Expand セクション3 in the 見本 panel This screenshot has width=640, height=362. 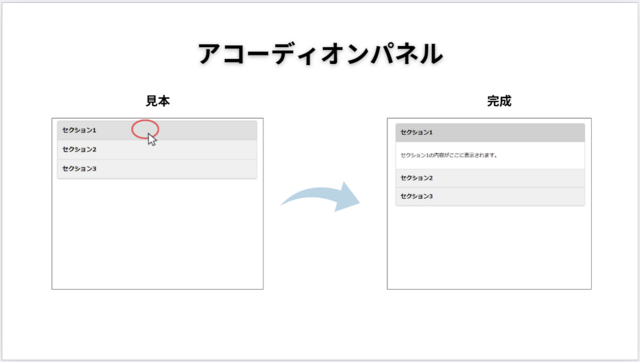(x=157, y=169)
